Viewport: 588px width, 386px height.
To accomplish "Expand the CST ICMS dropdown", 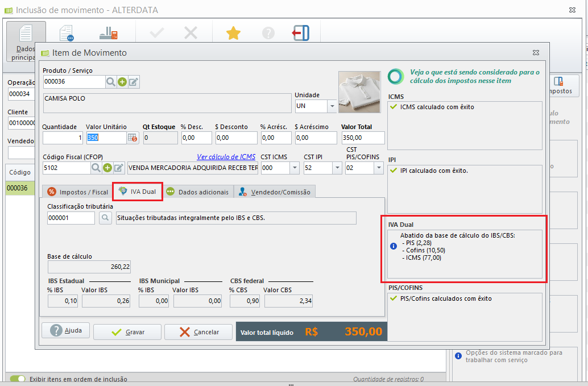I will 294,168.
